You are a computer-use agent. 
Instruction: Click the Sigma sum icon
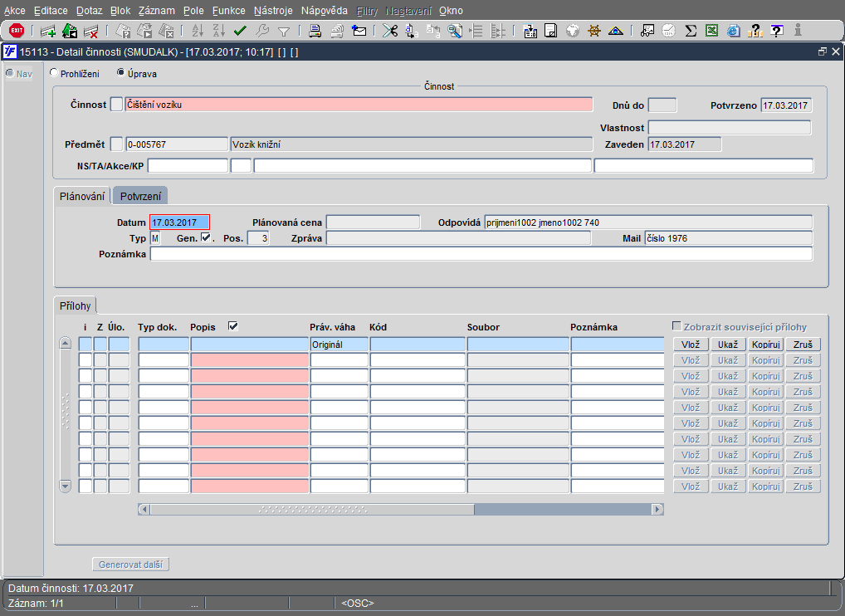[691, 31]
